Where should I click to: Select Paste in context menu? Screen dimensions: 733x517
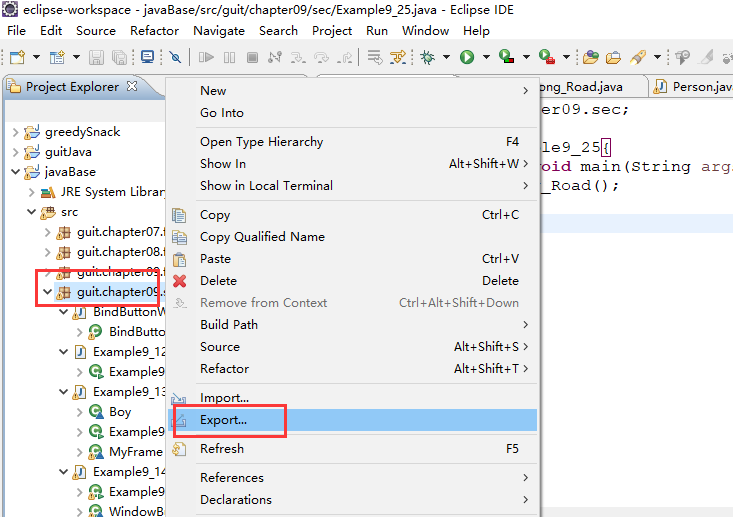coord(352,259)
